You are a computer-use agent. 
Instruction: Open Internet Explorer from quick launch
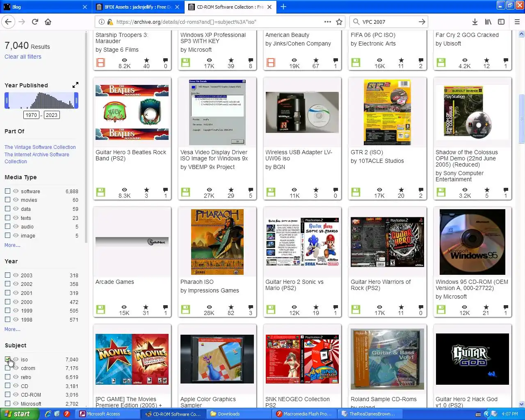point(48,414)
